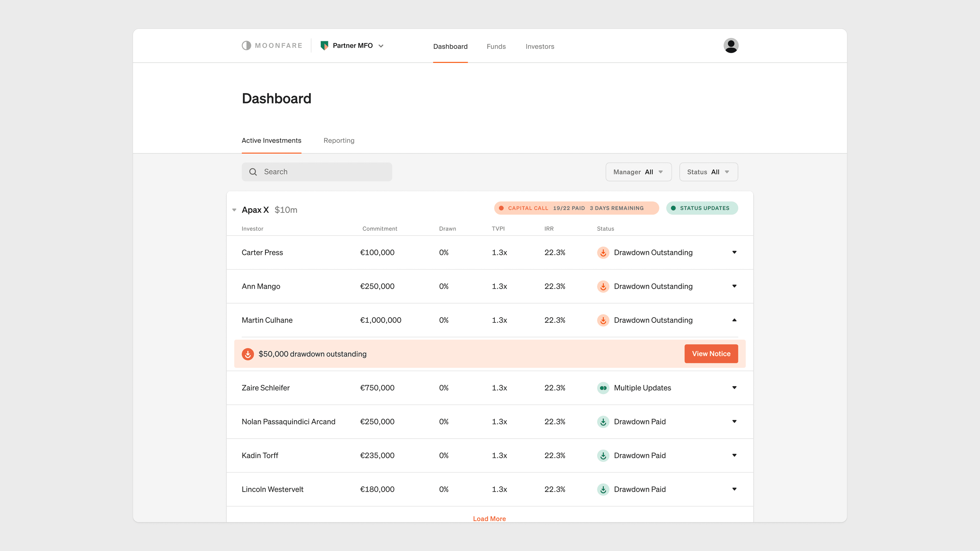Click drawdown icon in $50,000 outstanding banner
Image resolution: width=980 pixels, height=551 pixels.
[x=248, y=354]
